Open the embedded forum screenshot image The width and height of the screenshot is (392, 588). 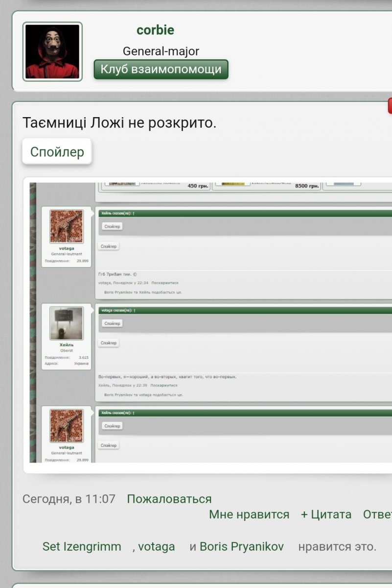[x=210, y=323]
